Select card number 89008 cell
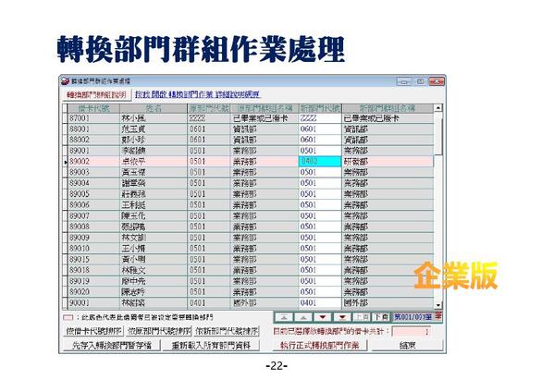This screenshot has height=392, width=554. tap(93, 227)
